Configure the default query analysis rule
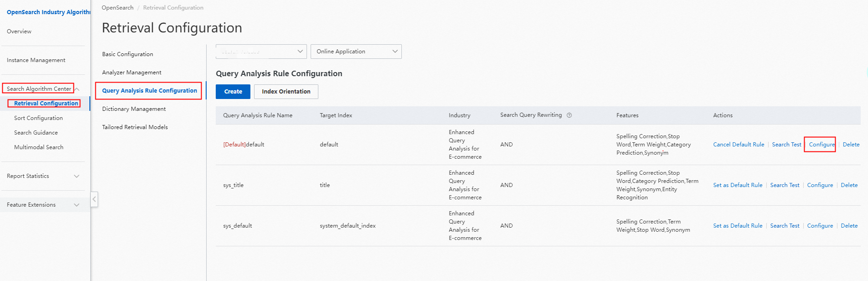The height and width of the screenshot is (281, 868). 821,145
